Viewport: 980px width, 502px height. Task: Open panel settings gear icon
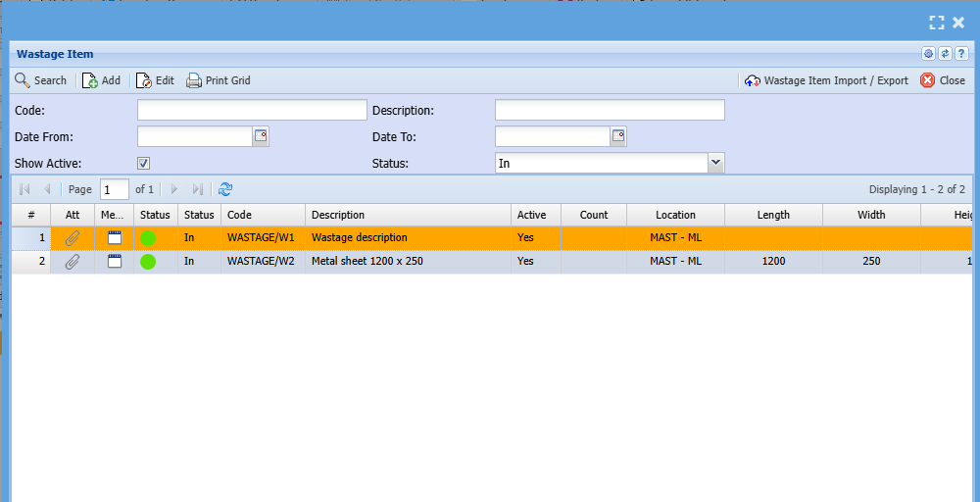click(x=928, y=54)
